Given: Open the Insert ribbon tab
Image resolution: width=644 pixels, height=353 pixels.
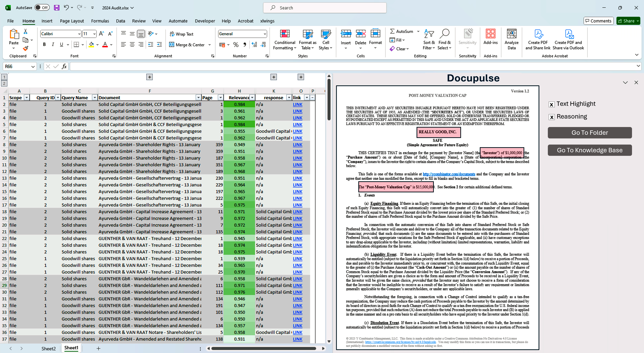Looking at the screenshot, I should coord(47,21).
